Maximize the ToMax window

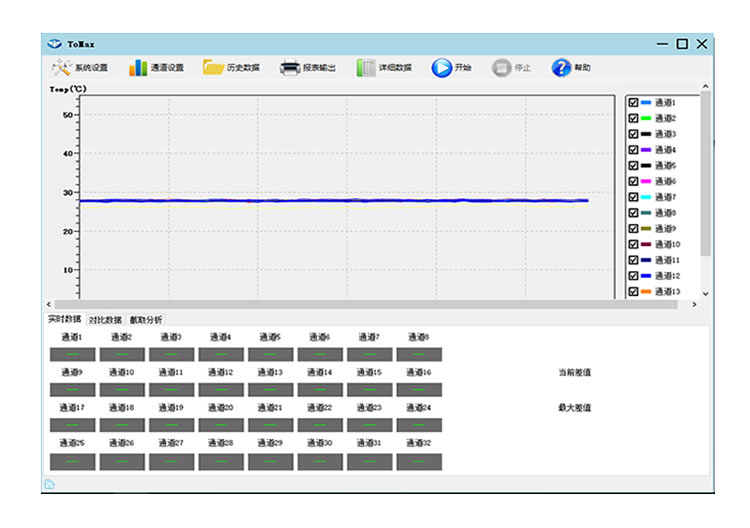pyautogui.click(x=682, y=44)
